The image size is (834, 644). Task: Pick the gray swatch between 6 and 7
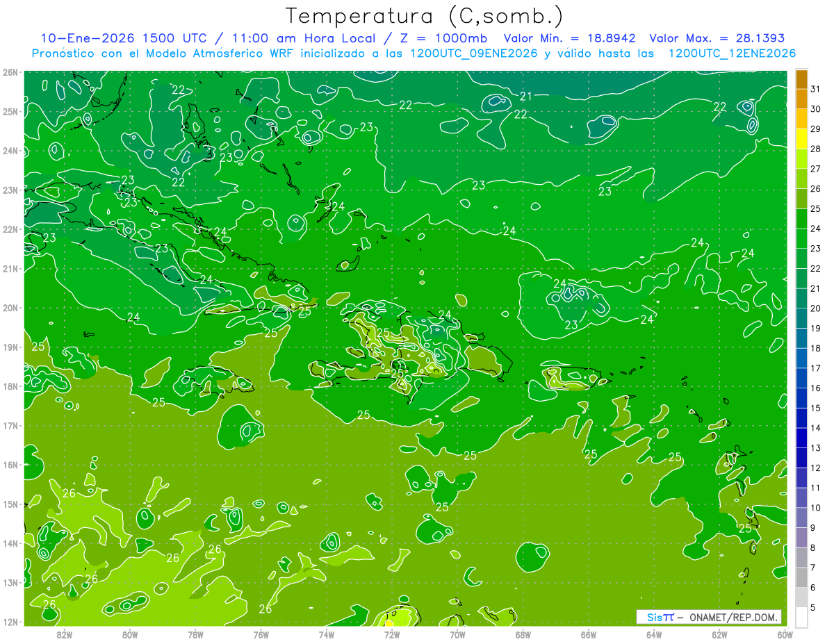[x=801, y=577]
